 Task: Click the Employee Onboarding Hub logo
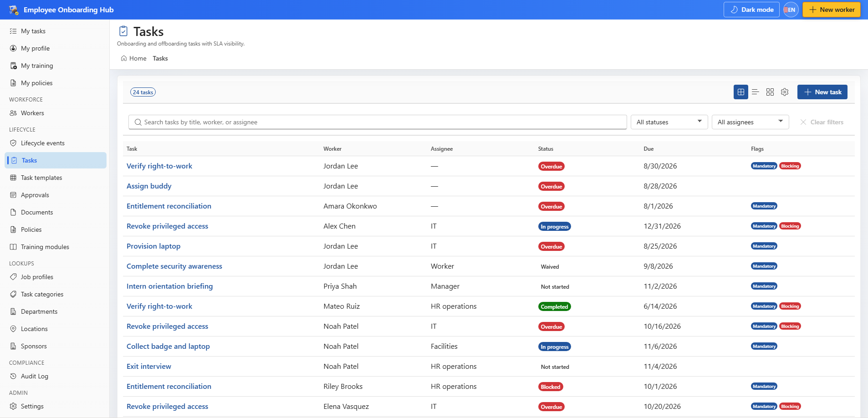pyautogui.click(x=13, y=10)
